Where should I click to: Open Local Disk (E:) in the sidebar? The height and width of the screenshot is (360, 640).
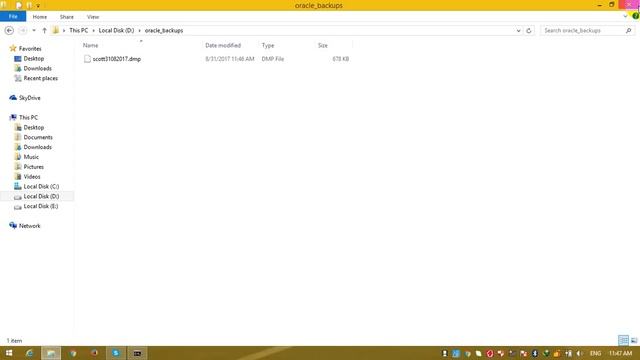click(40, 207)
